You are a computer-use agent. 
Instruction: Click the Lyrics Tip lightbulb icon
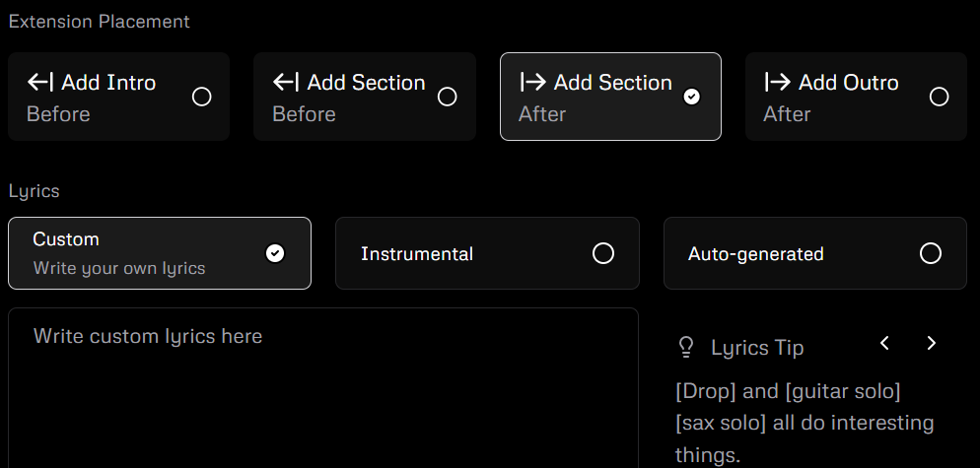[686, 347]
